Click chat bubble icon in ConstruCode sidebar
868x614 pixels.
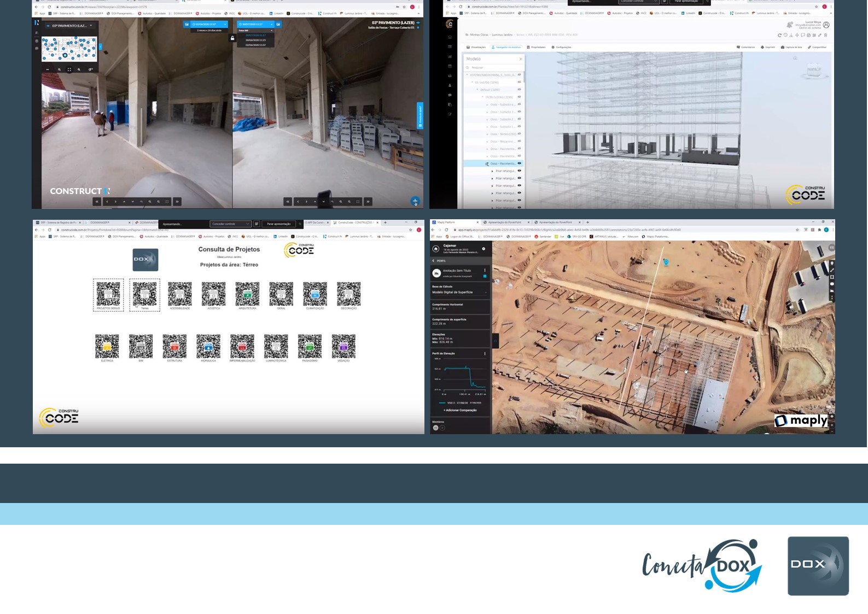pyautogui.click(x=450, y=95)
